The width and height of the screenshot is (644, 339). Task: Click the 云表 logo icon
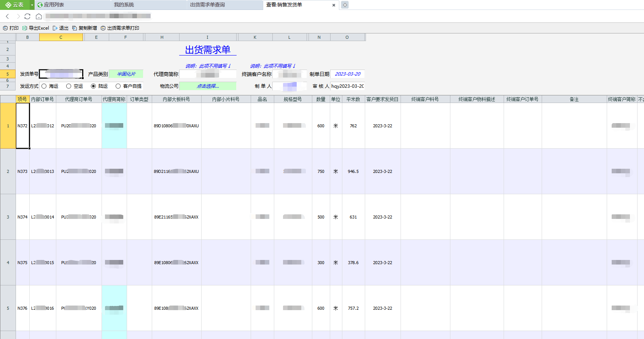(x=8, y=5)
